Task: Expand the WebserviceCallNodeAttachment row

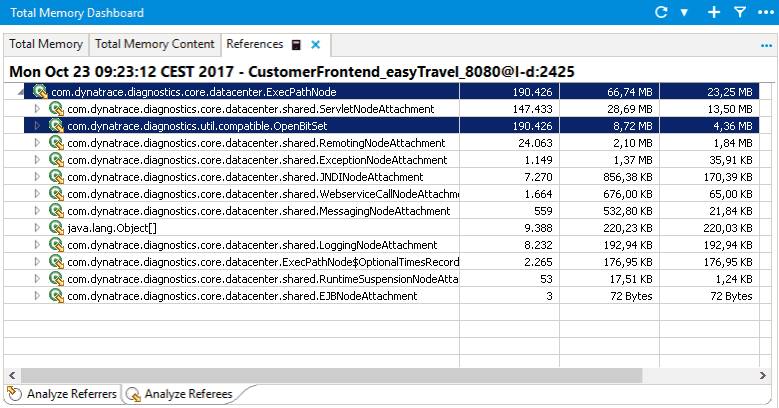Action: [x=37, y=193]
